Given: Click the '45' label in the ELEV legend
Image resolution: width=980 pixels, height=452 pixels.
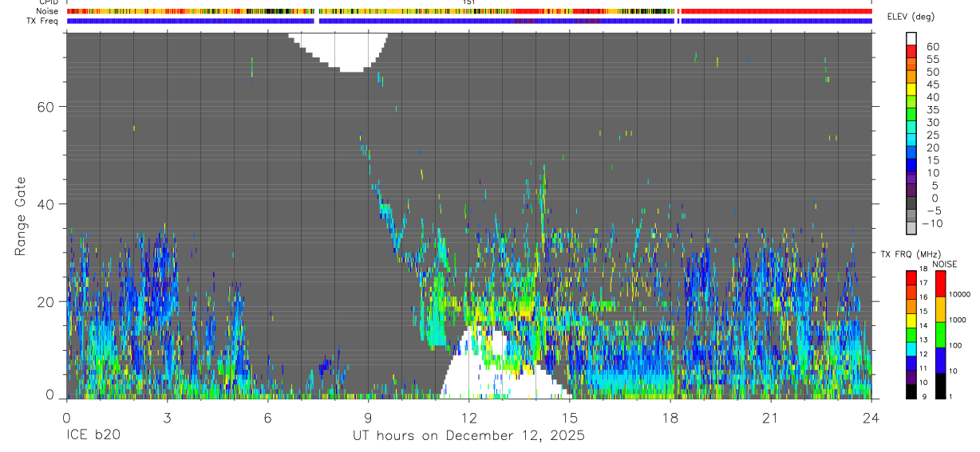Looking at the screenshot, I should click(932, 85).
